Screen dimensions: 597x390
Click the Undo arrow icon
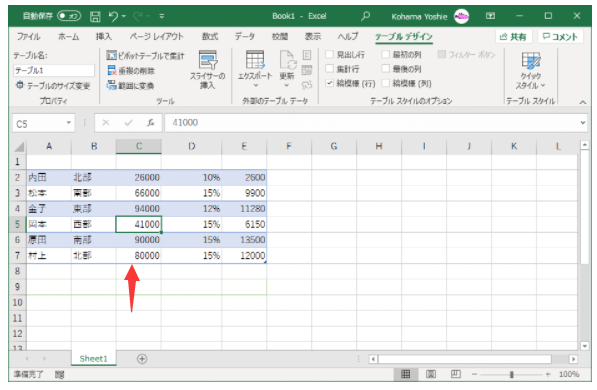(x=113, y=16)
